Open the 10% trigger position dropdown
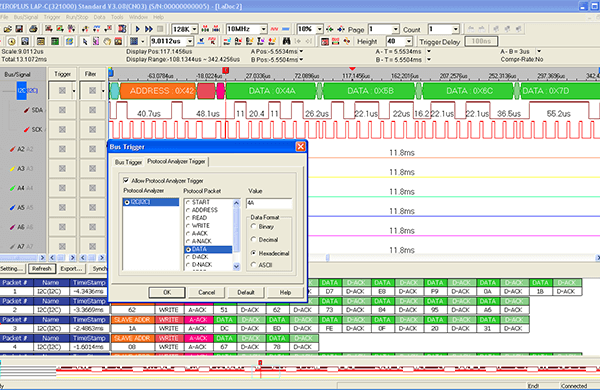 [x=320, y=29]
